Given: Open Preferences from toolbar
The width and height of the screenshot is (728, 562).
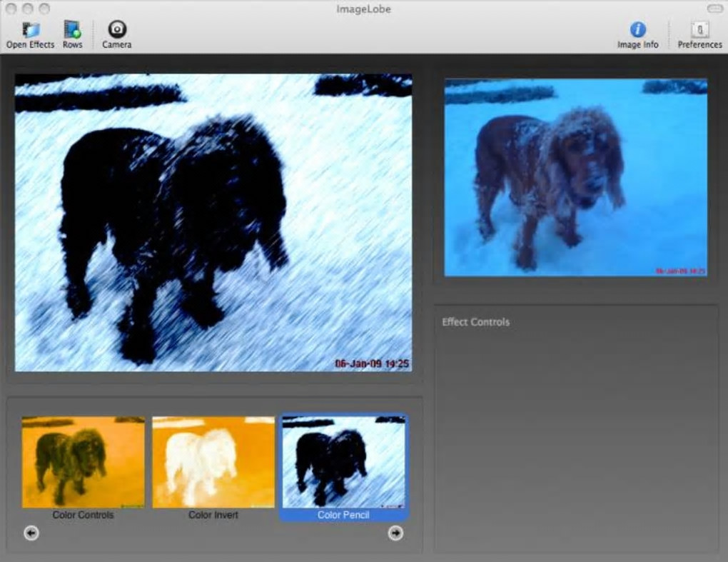Looking at the screenshot, I should click(699, 30).
